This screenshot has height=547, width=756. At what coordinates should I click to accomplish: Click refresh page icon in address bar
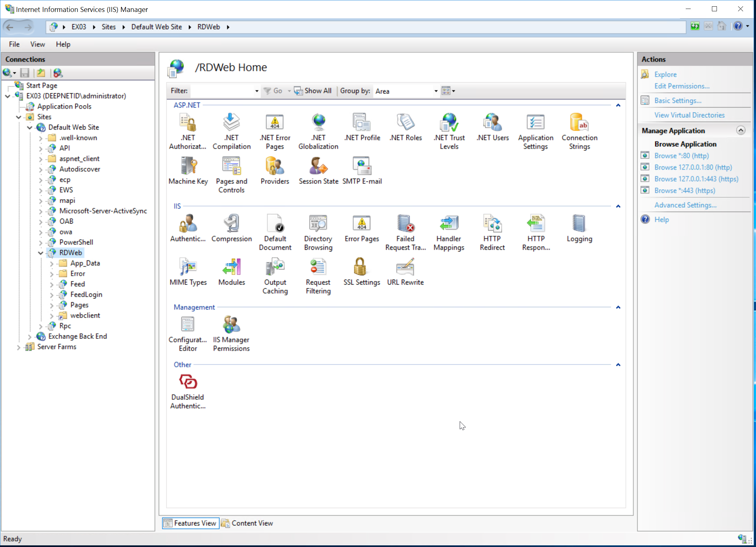pos(695,26)
